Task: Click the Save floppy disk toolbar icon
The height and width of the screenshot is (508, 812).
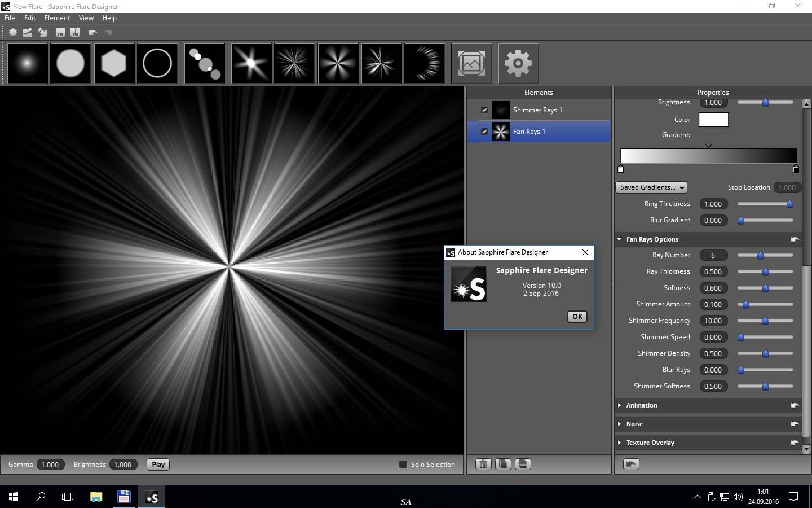Action: (60, 32)
